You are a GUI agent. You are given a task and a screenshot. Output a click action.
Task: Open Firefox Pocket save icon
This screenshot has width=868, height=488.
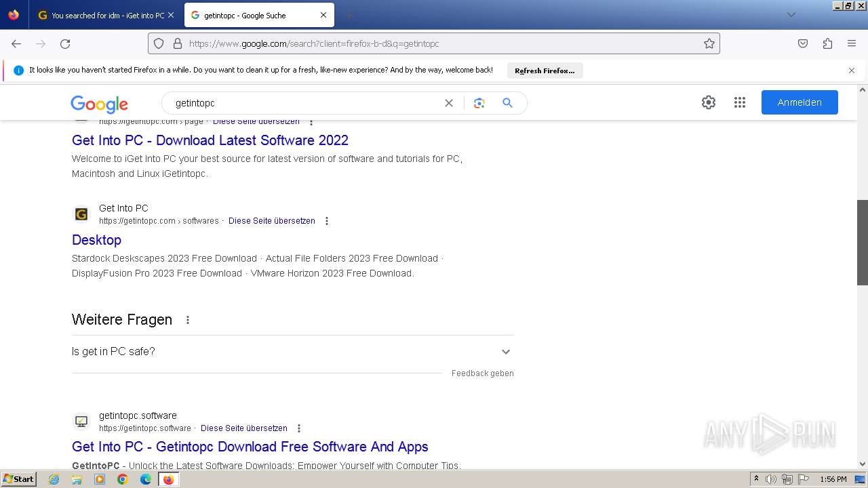(x=803, y=43)
